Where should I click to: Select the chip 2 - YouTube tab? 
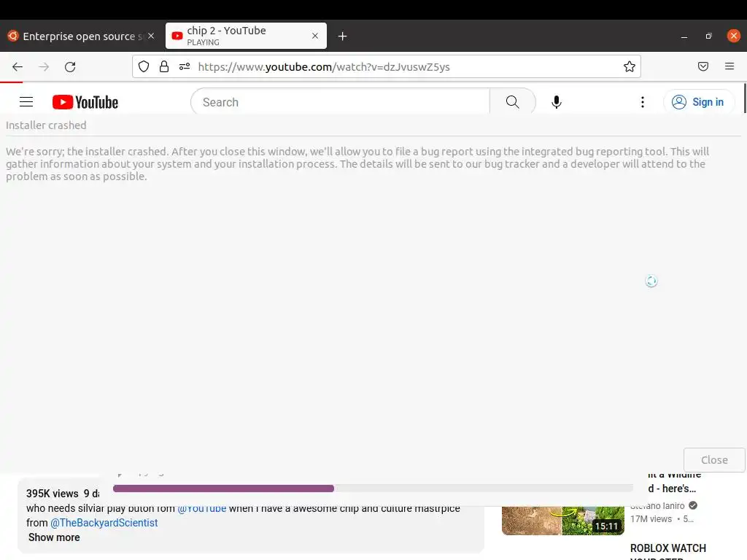coord(246,36)
